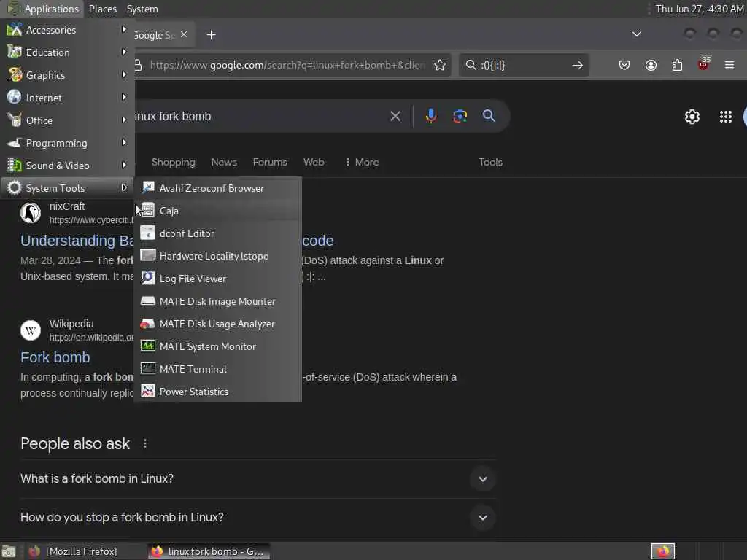Open Google search Tools
Viewport: 747px width, 560px height.
tap(490, 163)
